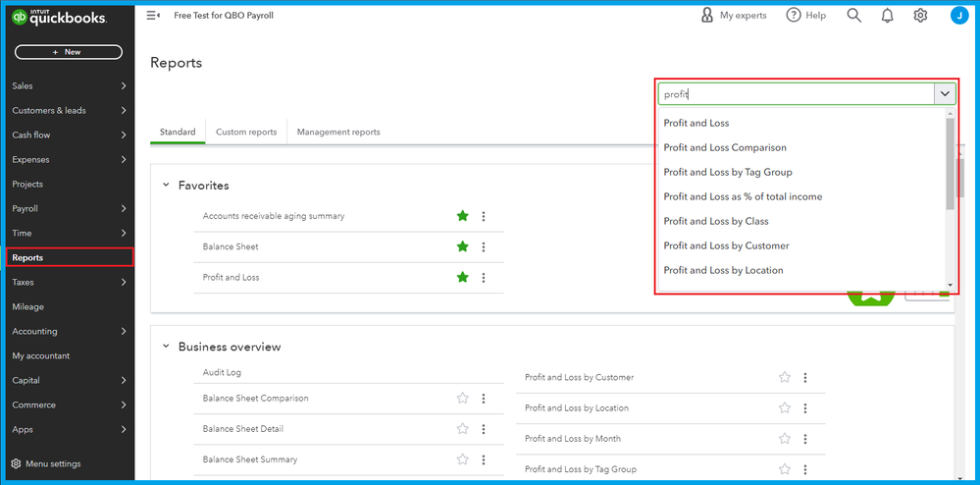Screen dimensions: 980x485
Task: Click the report search field containing profit
Action: click(795, 94)
